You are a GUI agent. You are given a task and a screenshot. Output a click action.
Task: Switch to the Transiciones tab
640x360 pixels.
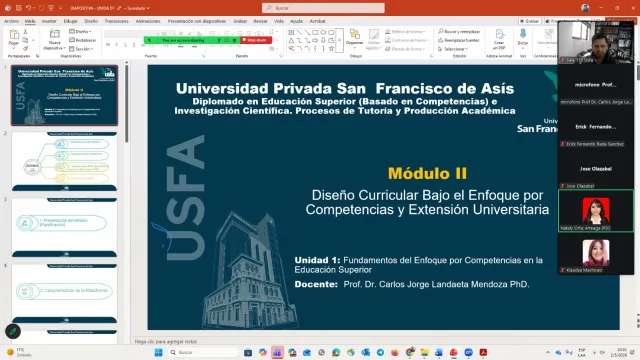pyautogui.click(x=116, y=21)
